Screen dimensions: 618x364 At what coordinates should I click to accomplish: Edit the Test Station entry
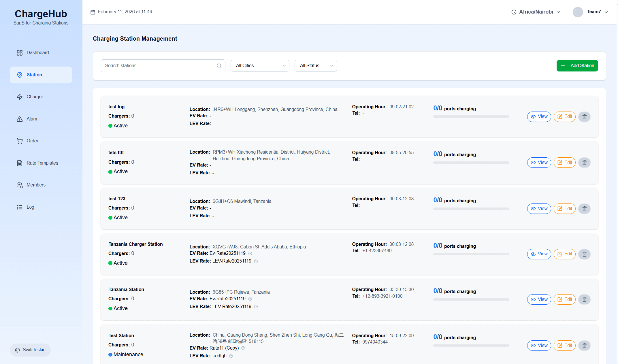pyautogui.click(x=564, y=345)
